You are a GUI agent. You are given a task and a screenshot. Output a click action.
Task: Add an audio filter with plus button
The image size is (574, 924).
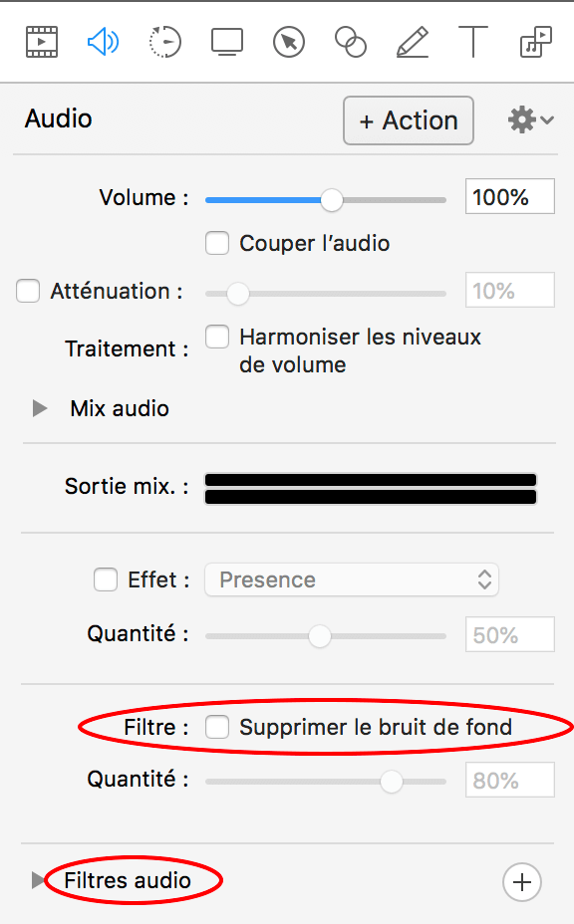pos(522,882)
